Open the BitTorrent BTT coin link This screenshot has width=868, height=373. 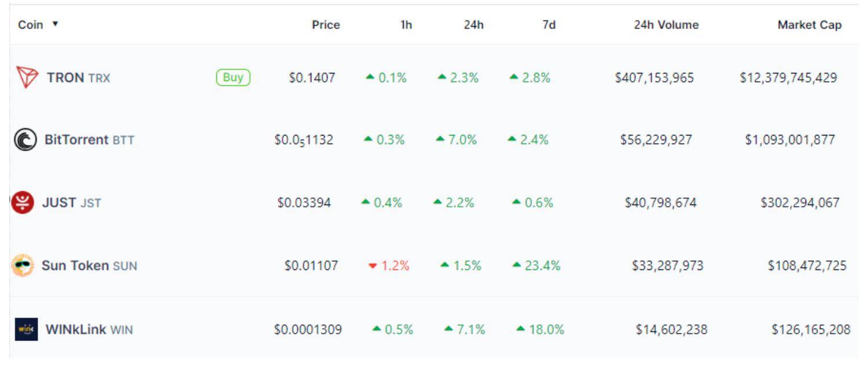89,140
